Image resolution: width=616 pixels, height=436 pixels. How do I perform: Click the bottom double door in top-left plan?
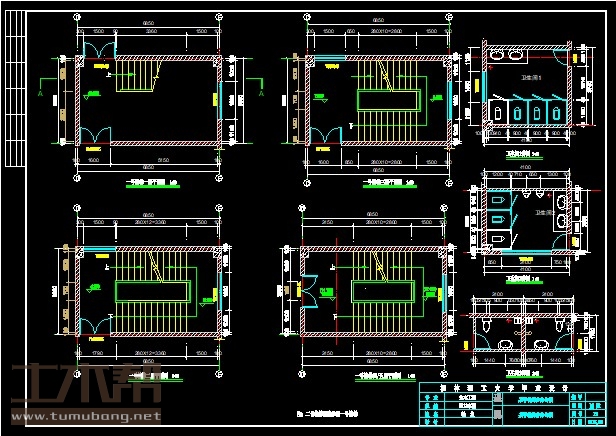click(x=94, y=135)
